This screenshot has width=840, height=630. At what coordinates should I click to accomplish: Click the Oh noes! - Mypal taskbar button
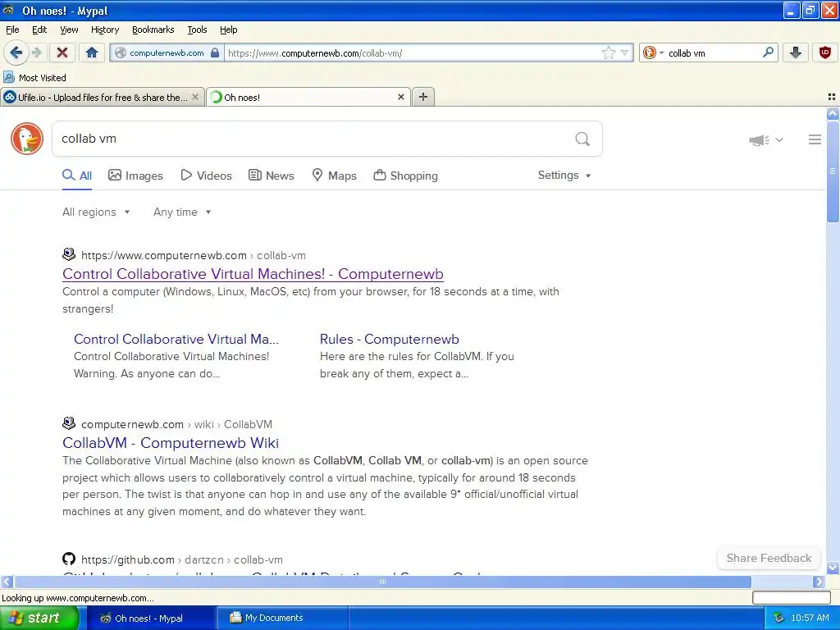(x=151, y=619)
